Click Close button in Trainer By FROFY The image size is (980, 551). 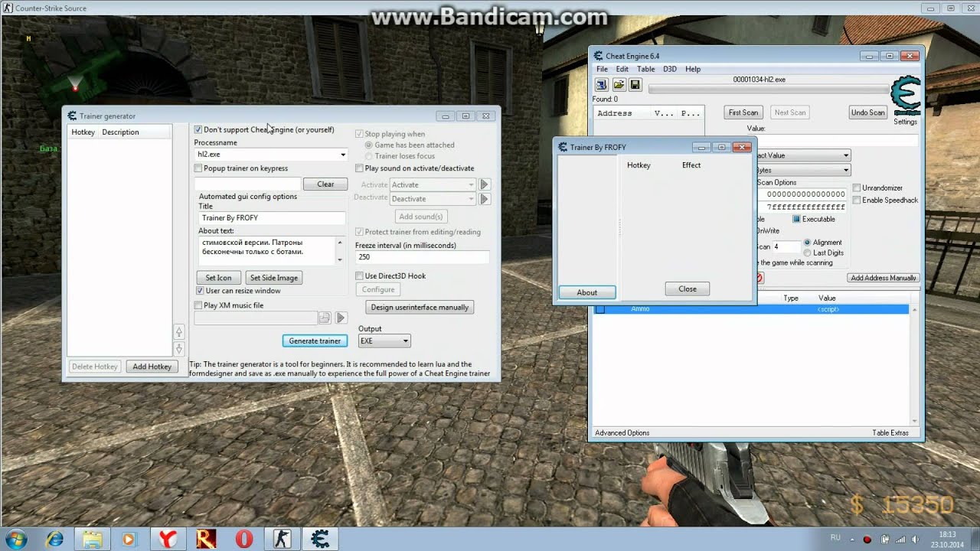coord(688,289)
